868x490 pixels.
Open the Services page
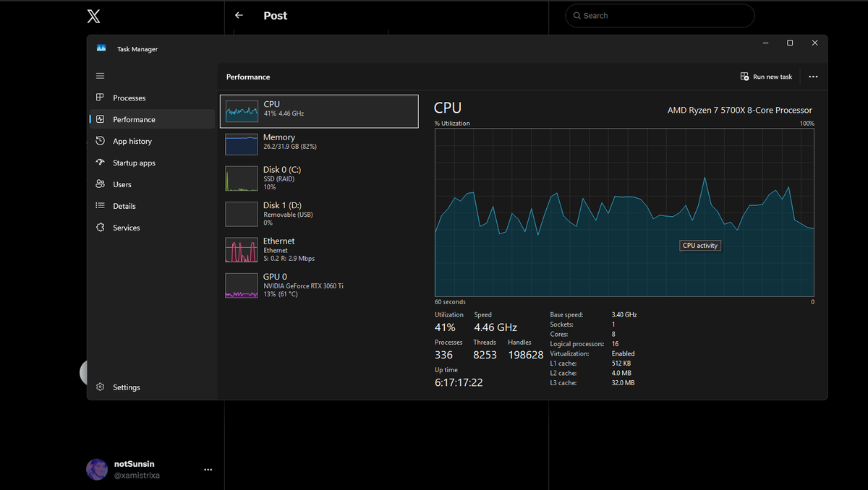127,228
